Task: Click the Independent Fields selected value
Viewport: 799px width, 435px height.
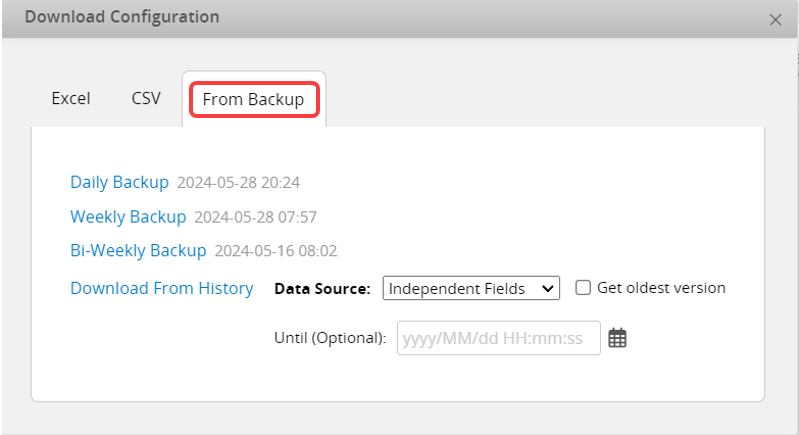Action: pyautogui.click(x=456, y=288)
